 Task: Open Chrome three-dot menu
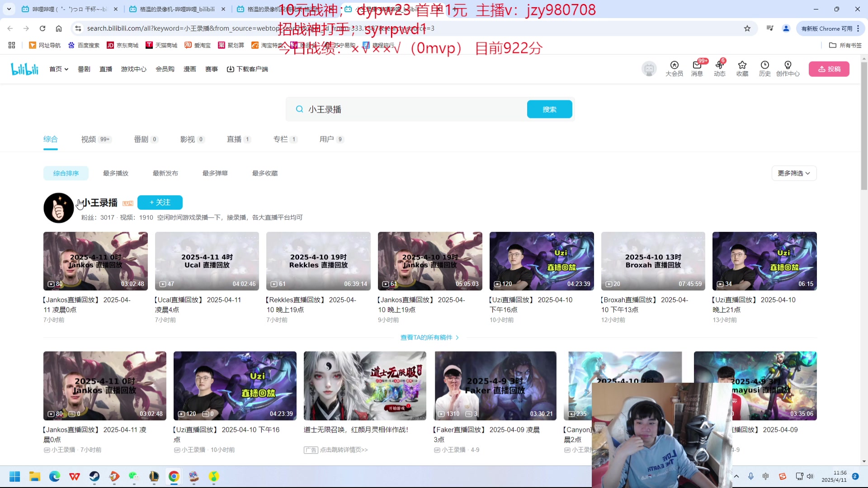point(858,28)
